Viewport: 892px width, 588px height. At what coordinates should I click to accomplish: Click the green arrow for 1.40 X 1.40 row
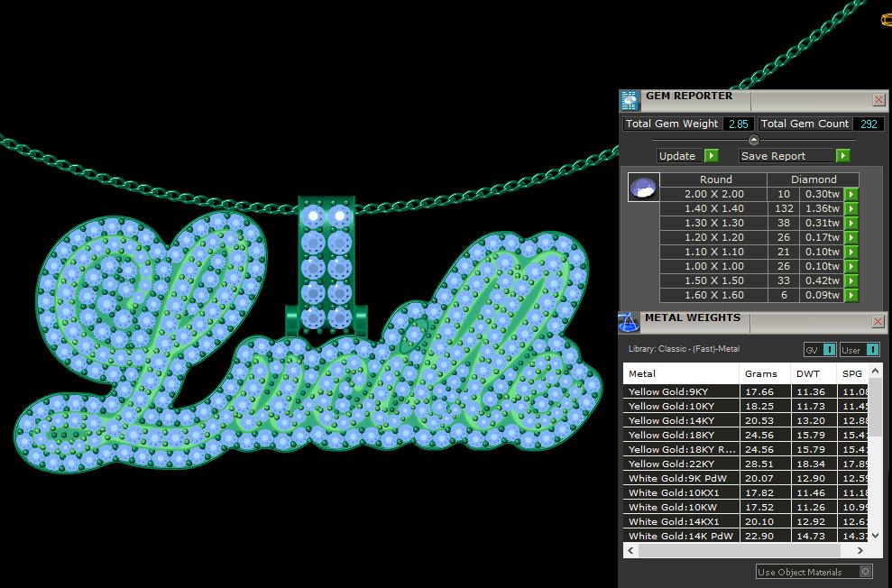[851, 208]
